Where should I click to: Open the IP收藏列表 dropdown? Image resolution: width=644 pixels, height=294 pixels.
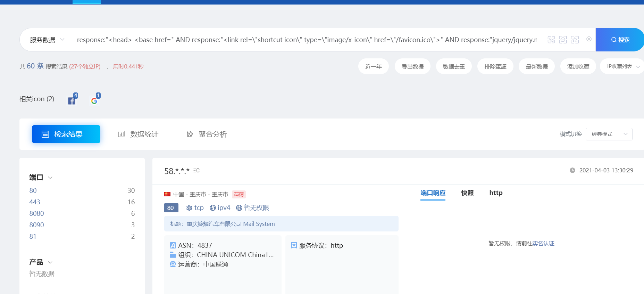point(623,66)
